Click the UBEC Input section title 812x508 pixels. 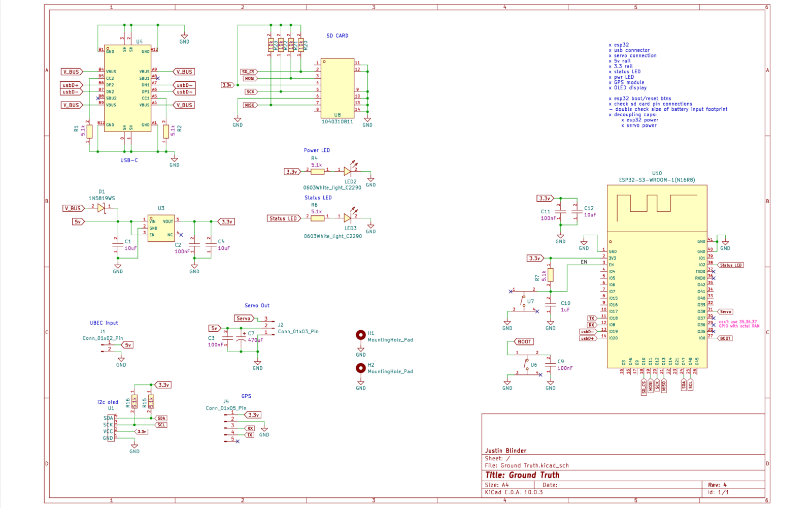click(104, 323)
